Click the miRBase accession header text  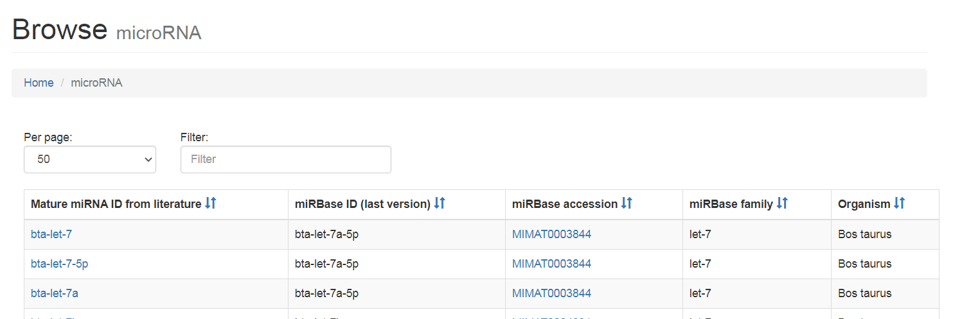[x=565, y=204]
